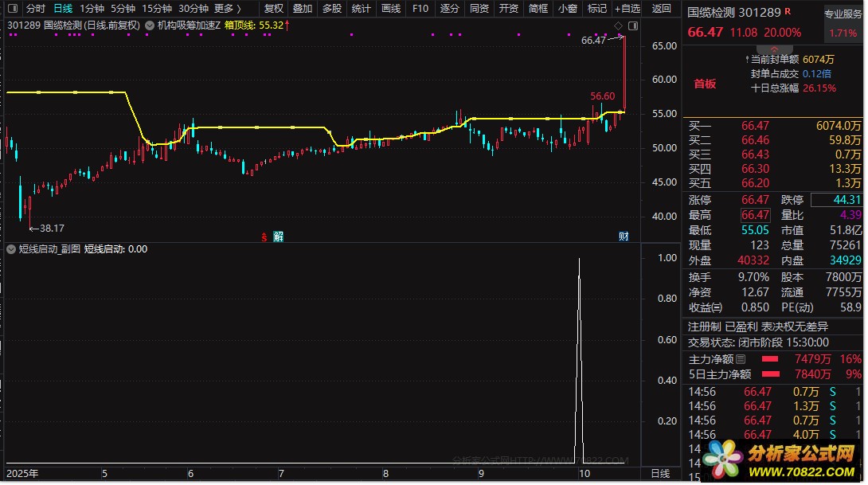Image resolution: width=868 pixels, height=485 pixels.
Task: Open 逐分 minute-by-minute details
Action: tap(449, 8)
